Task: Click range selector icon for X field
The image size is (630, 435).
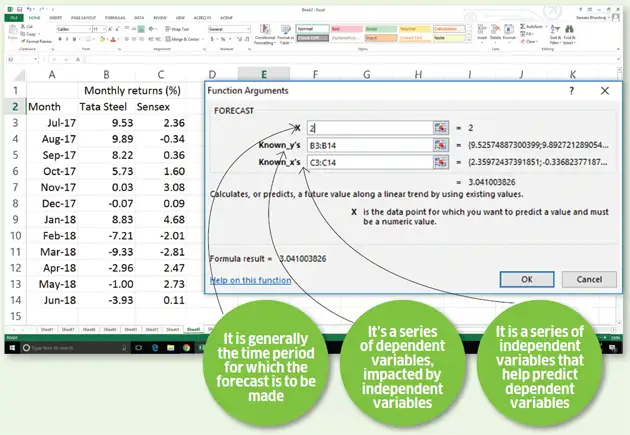Action: point(440,128)
